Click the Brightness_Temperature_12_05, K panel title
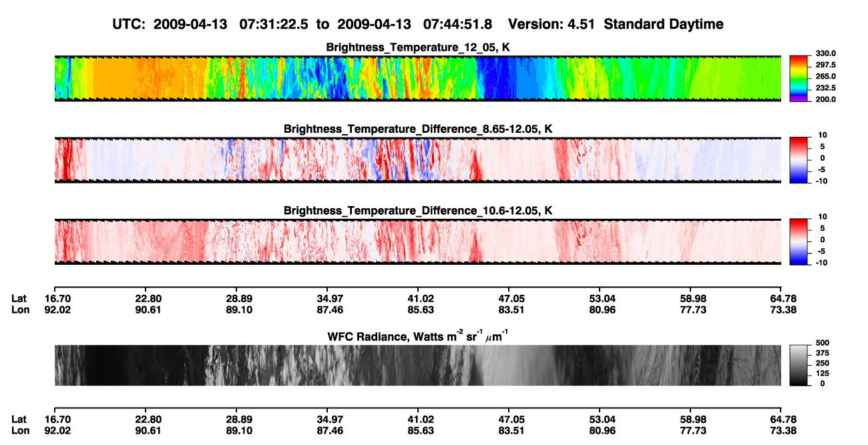Screen dimensions: 868x445 (417, 47)
